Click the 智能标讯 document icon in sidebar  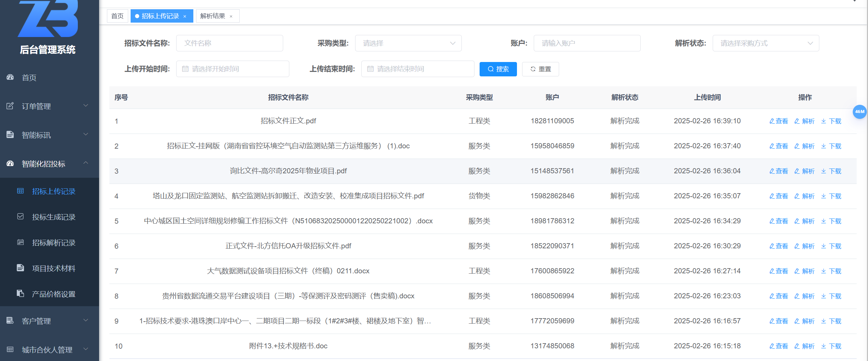pyautogui.click(x=10, y=135)
